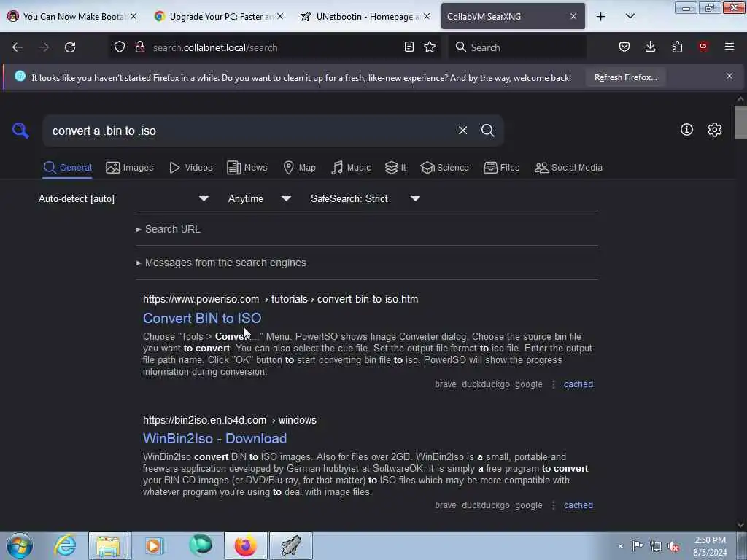The image size is (747, 560).
Task: Open the Convert BIN to ISO result
Action: (x=202, y=318)
